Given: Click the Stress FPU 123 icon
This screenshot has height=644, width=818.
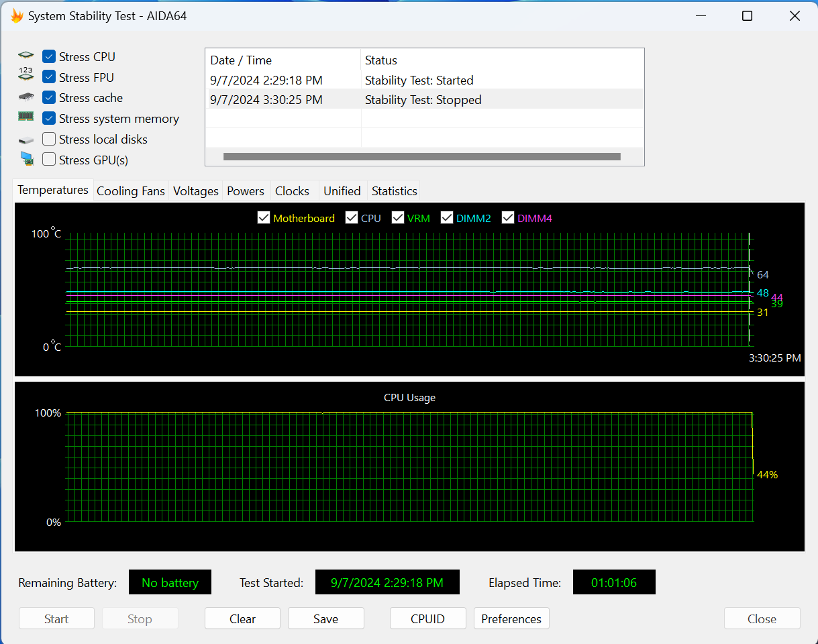Looking at the screenshot, I should click(25, 74).
